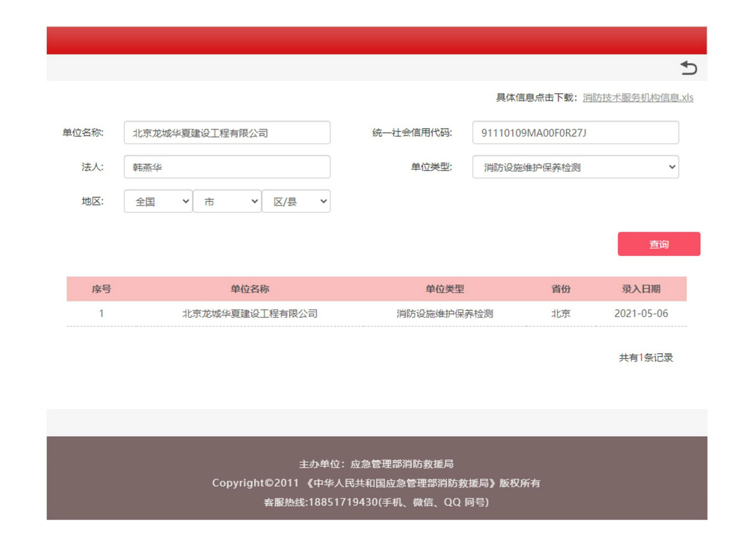Click the 法人 field containing 韩燕华

(x=227, y=167)
